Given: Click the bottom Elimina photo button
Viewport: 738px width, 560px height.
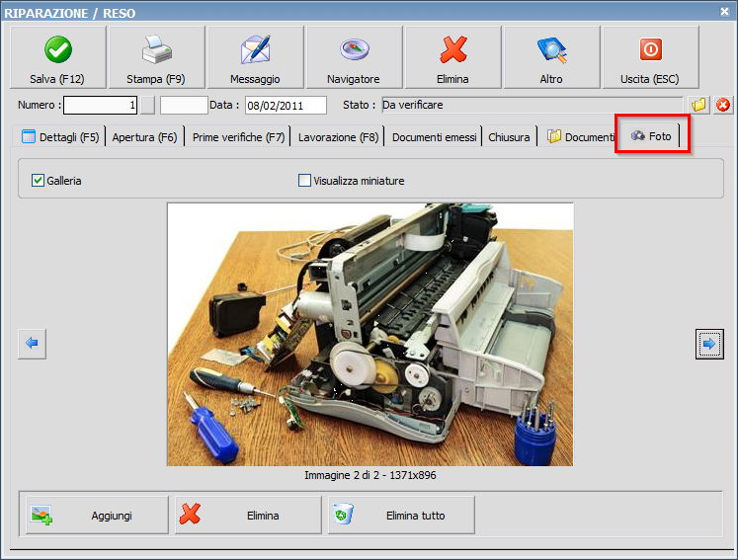Looking at the screenshot, I should click(x=248, y=515).
